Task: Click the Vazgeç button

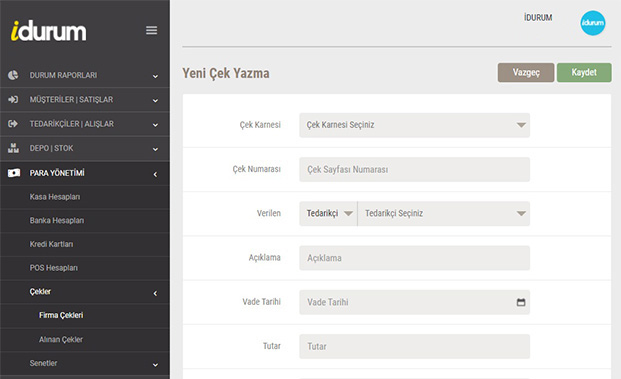Action: pos(526,72)
